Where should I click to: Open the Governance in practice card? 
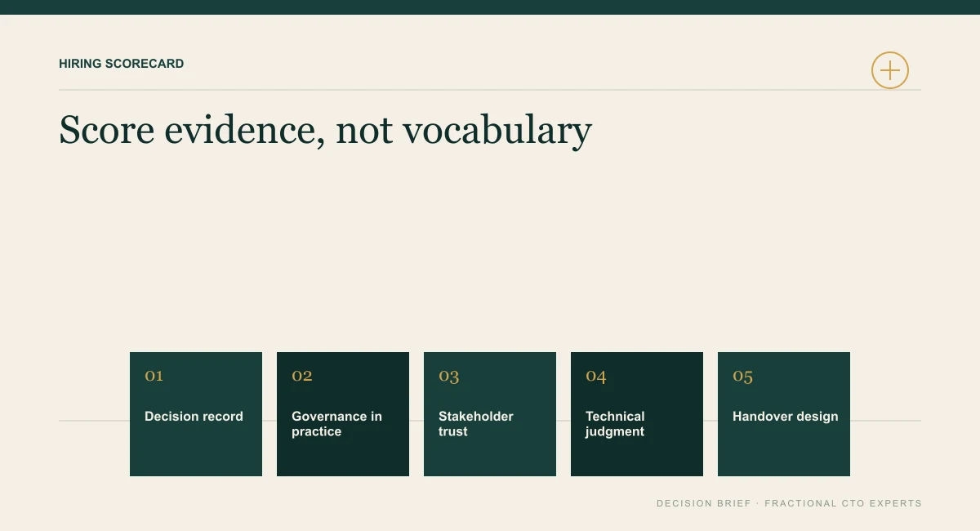click(343, 414)
